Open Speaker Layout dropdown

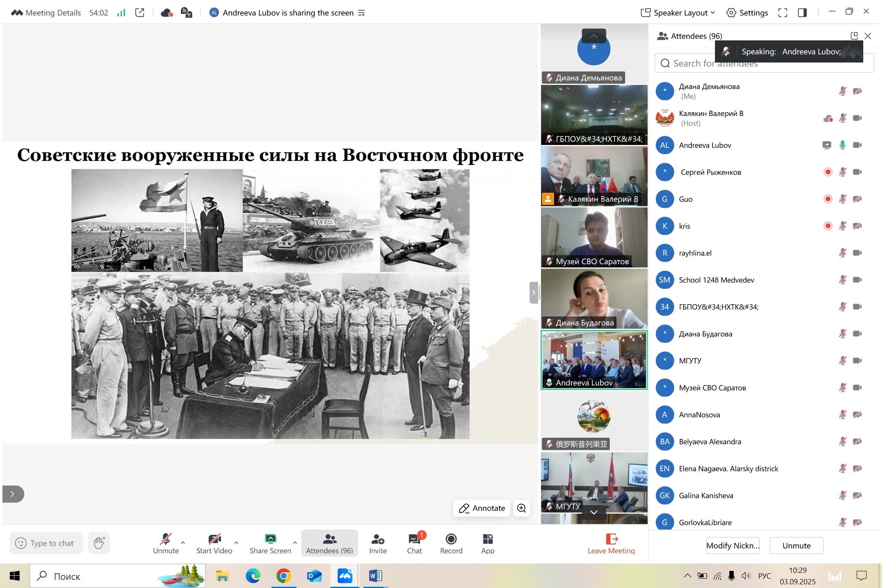678,13
